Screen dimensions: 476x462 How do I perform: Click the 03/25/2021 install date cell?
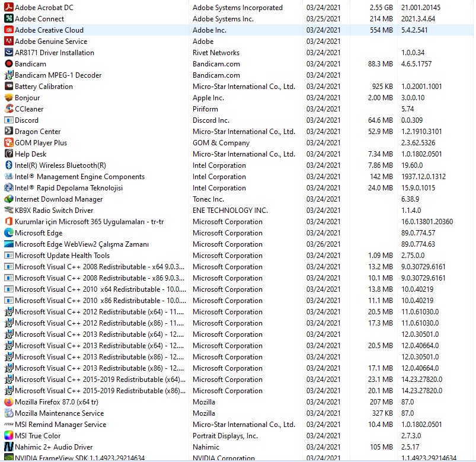coord(323,19)
